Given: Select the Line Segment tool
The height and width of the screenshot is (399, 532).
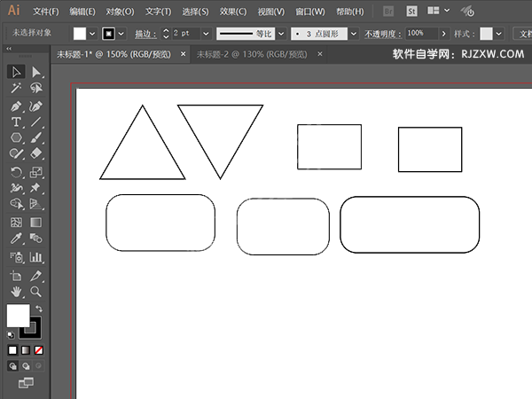Looking at the screenshot, I should point(35,122).
